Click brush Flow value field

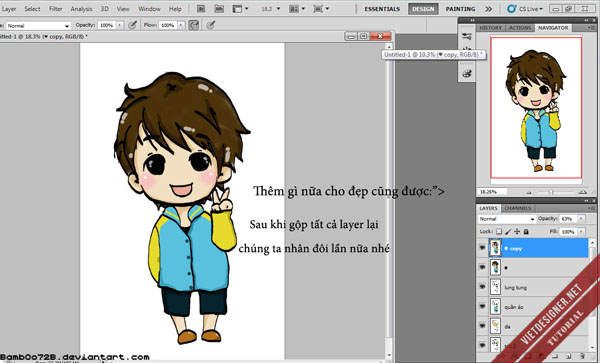168,25
